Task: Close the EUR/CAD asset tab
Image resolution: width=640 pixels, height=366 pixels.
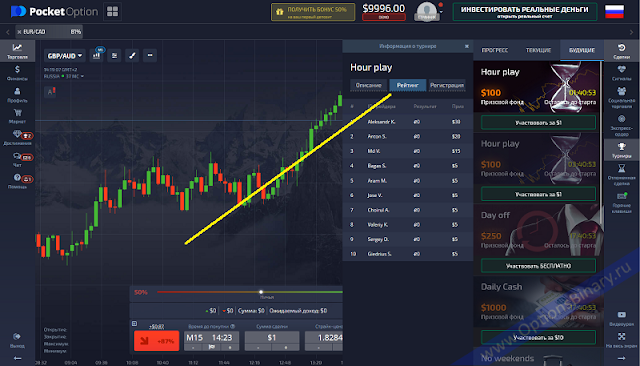Action: [x=19, y=32]
